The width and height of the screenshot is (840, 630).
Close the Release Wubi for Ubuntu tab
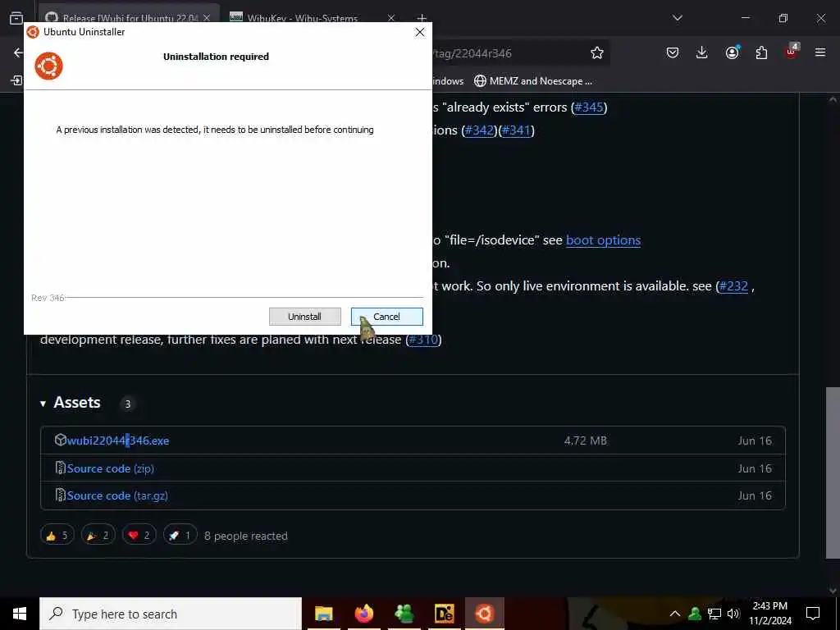tap(207, 18)
